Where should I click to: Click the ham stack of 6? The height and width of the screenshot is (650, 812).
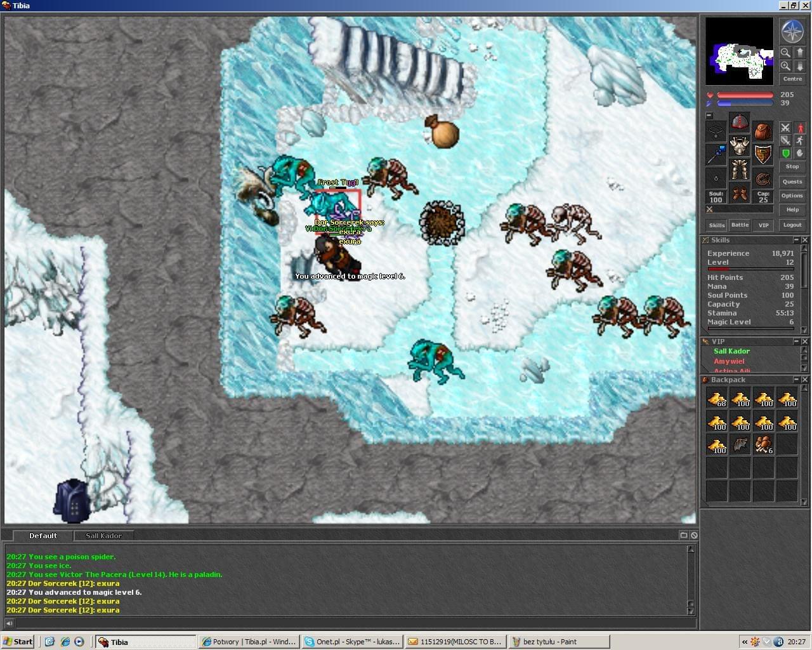pyautogui.click(x=763, y=445)
